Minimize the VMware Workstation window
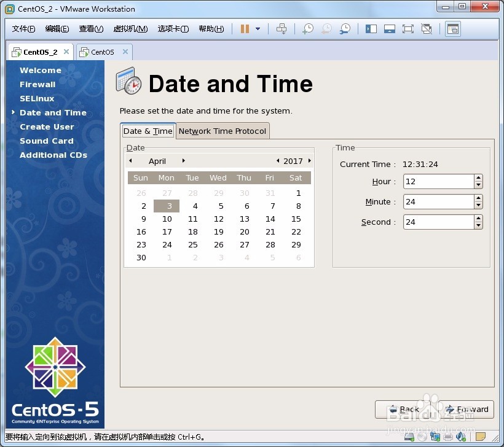This screenshot has width=504, height=447. [446, 7]
